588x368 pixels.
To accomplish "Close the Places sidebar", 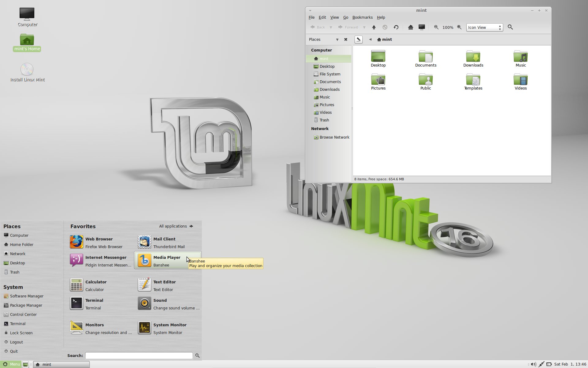I will pyautogui.click(x=346, y=40).
